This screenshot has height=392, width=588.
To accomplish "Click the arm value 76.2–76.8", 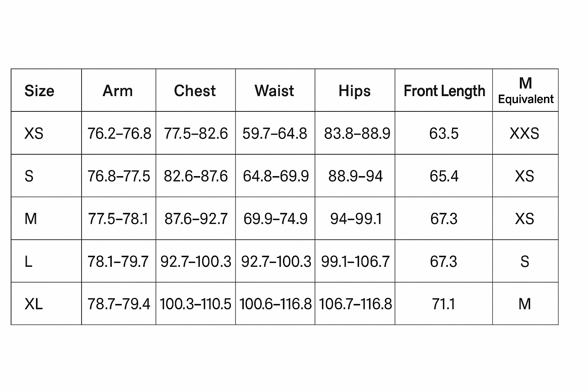I will click(x=119, y=134).
